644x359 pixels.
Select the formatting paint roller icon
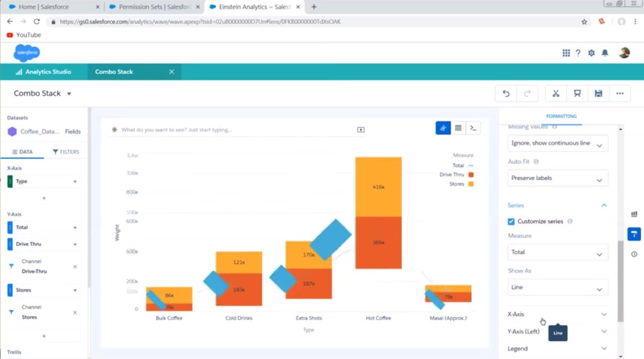(634, 234)
